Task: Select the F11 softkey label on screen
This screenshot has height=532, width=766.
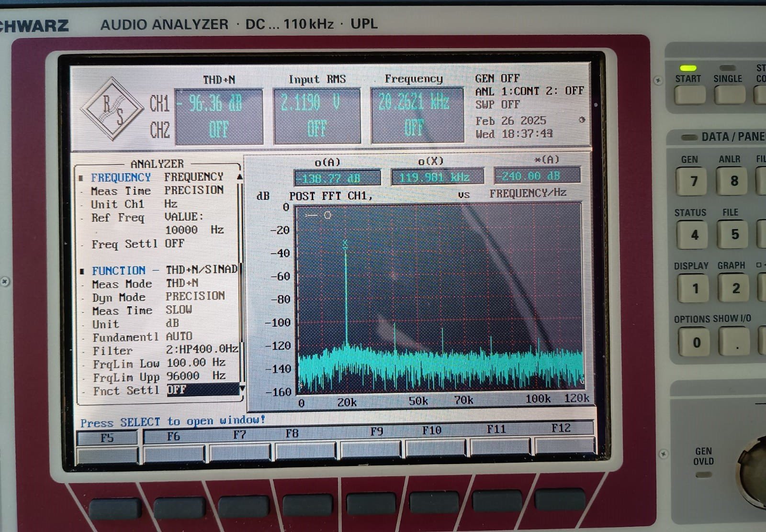Action: pyautogui.click(x=496, y=429)
